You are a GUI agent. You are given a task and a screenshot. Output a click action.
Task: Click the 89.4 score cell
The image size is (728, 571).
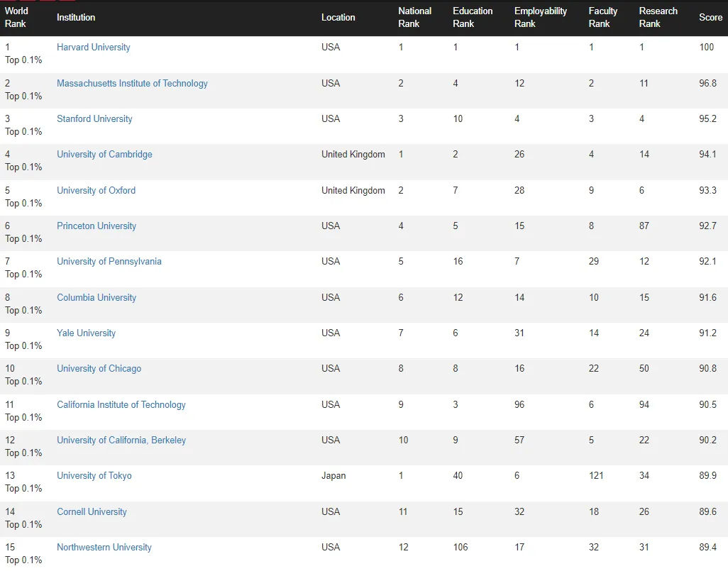pyautogui.click(x=707, y=548)
